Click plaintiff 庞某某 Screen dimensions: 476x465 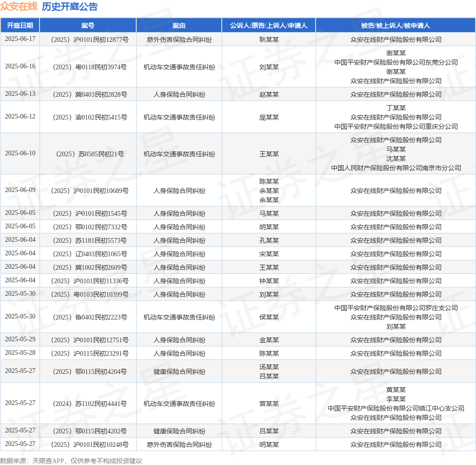pyautogui.click(x=269, y=117)
